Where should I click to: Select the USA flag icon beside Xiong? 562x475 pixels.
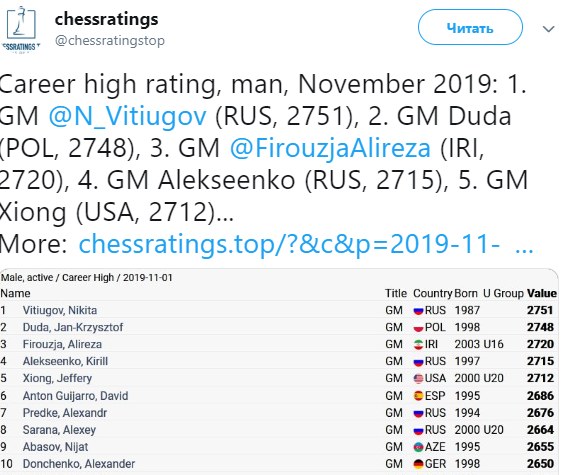click(x=418, y=379)
